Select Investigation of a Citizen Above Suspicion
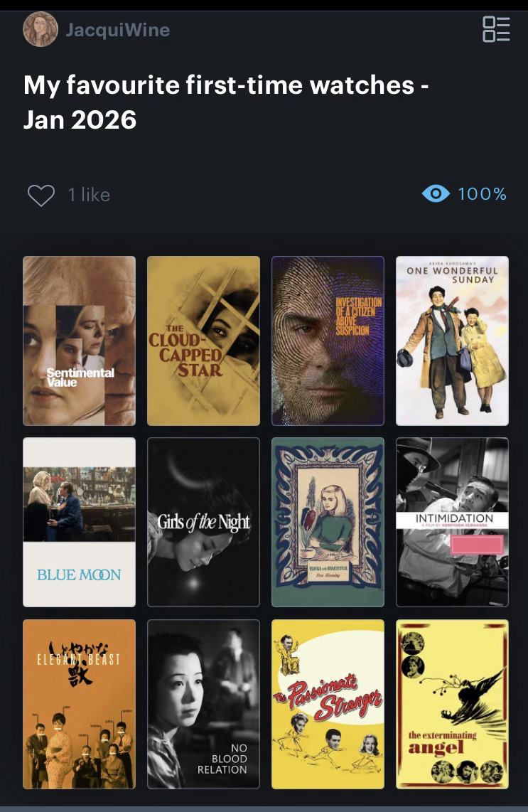The image size is (528, 812). coord(328,341)
